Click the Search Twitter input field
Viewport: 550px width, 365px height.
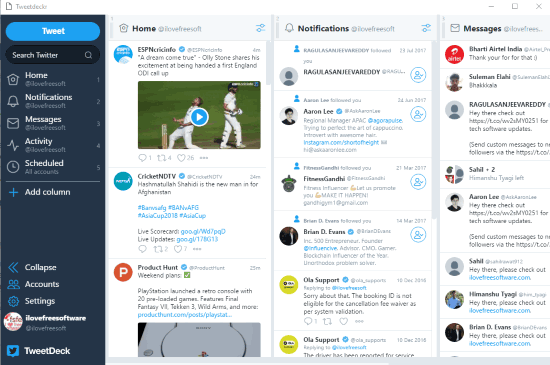point(53,55)
